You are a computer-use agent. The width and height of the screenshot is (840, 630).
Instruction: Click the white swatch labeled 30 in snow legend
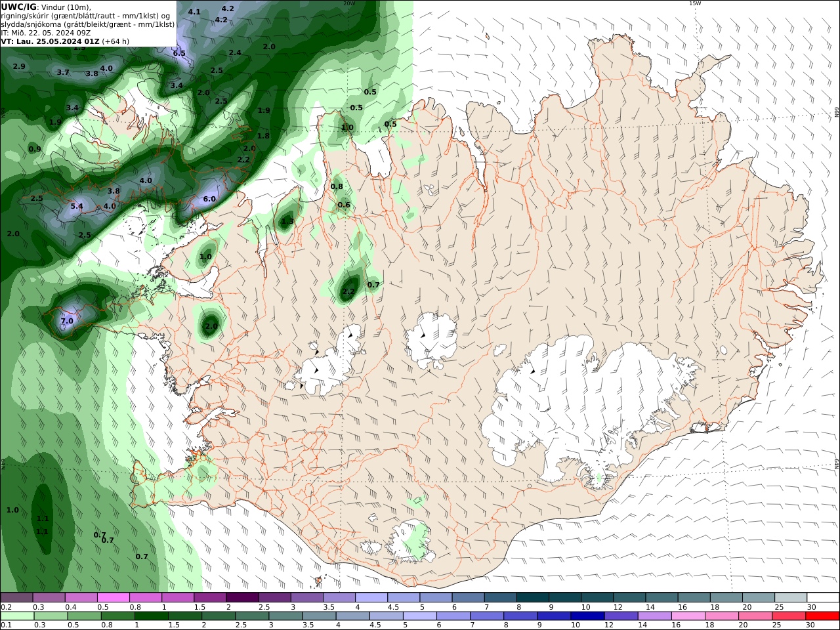pyautogui.click(x=824, y=597)
